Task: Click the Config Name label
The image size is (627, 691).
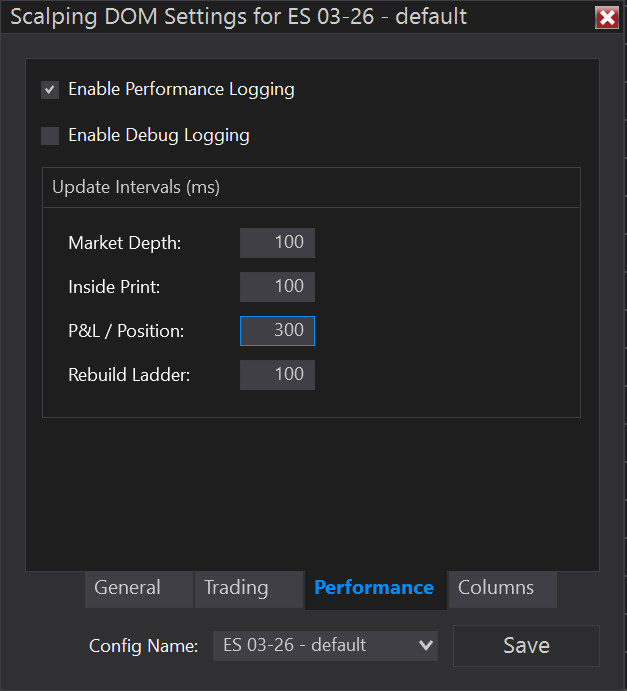Action: tap(143, 646)
